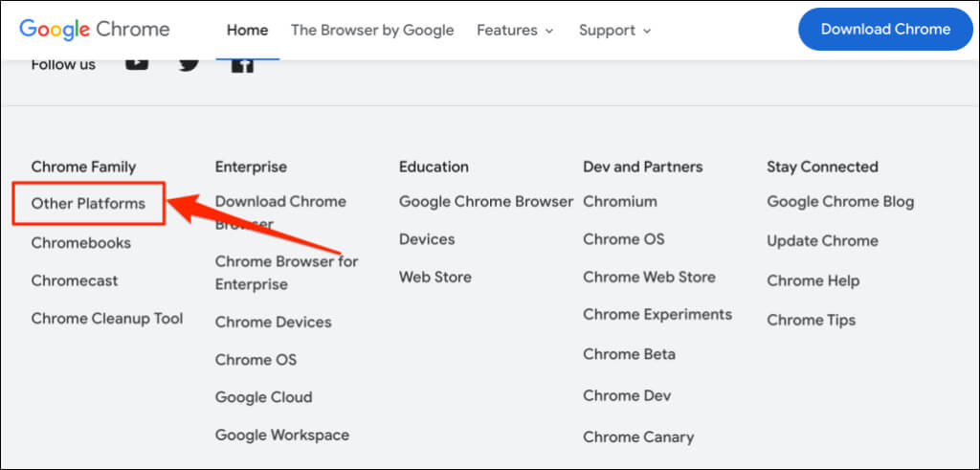Select the Chrome Canary link
This screenshot has height=470, width=980.
click(x=638, y=436)
